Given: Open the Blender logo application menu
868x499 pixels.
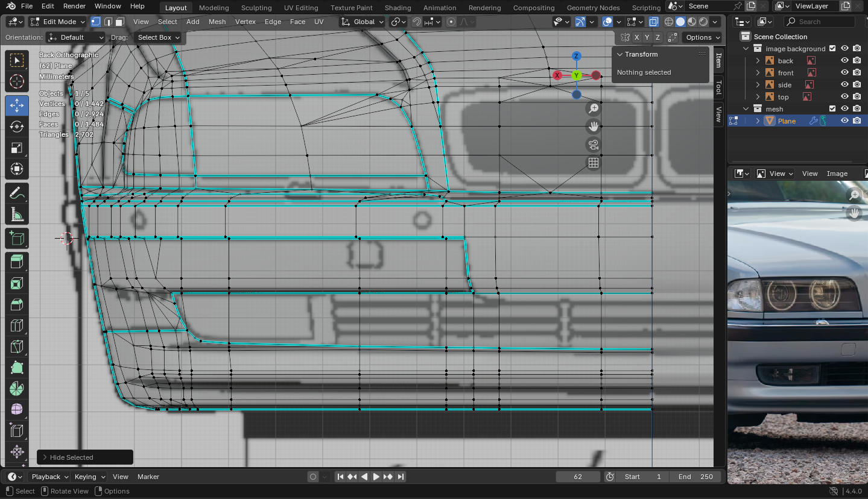Looking at the screenshot, I should pyautogui.click(x=11, y=6).
